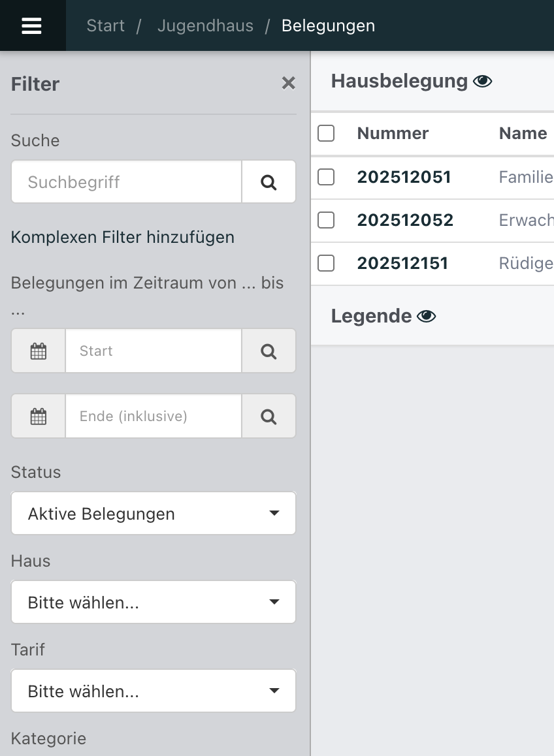Open the calendar picker for the Ende date
Image resolution: width=554 pixels, height=756 pixels.
pos(38,416)
